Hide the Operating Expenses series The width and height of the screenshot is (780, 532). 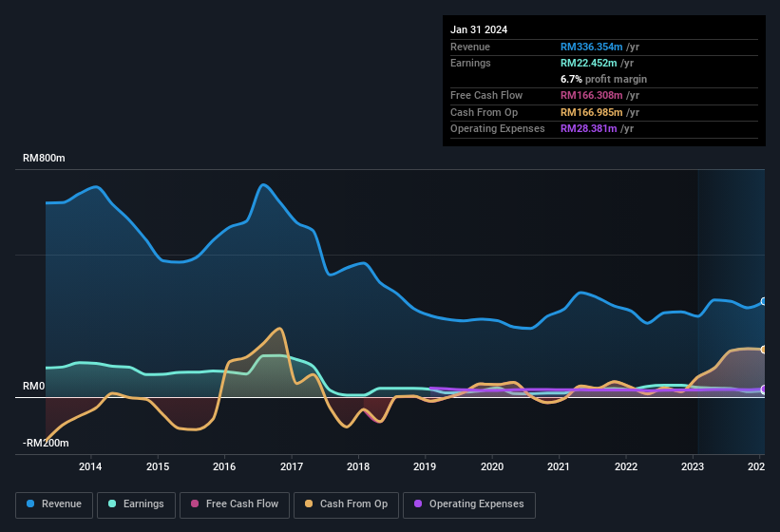[469, 503]
